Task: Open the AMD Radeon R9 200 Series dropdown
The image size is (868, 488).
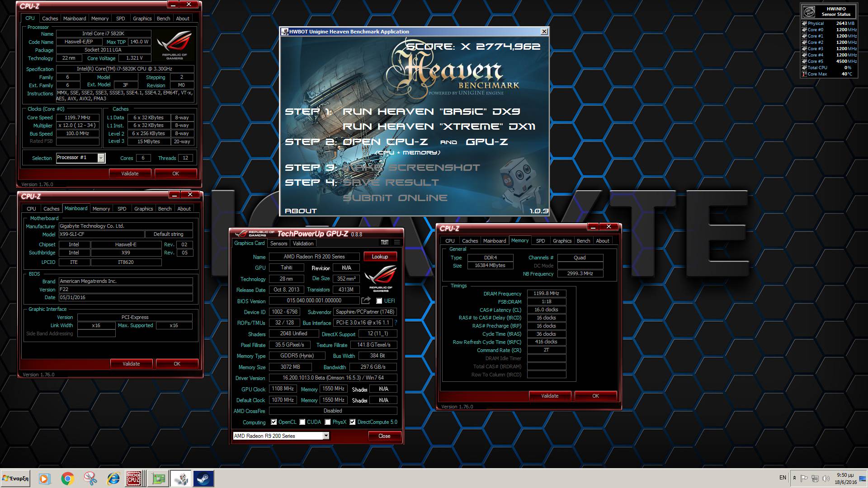Action: (325, 436)
